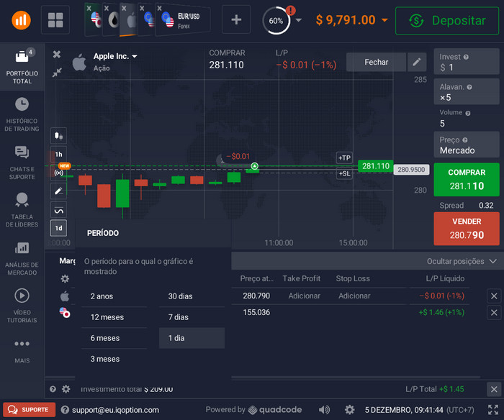Edit the position with pencil icon

click(x=417, y=62)
